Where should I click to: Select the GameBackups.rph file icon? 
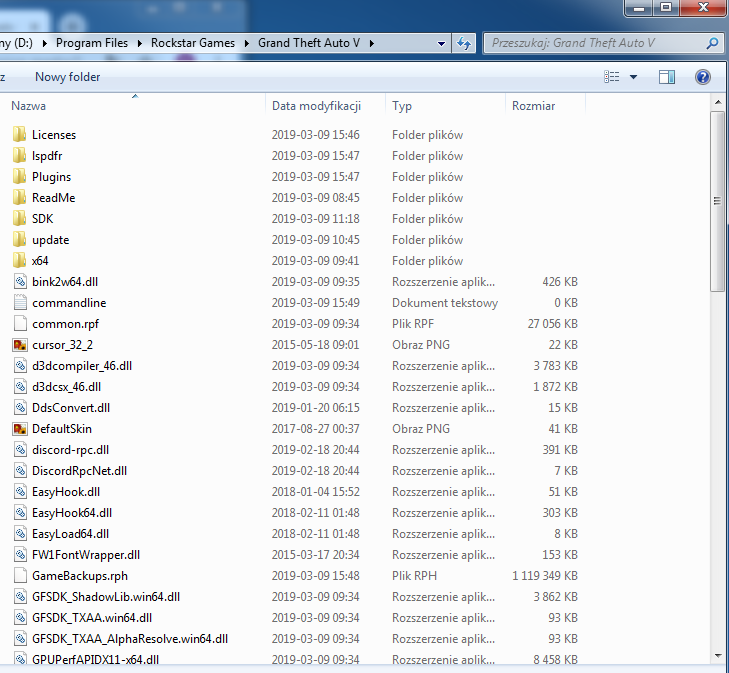[20, 575]
